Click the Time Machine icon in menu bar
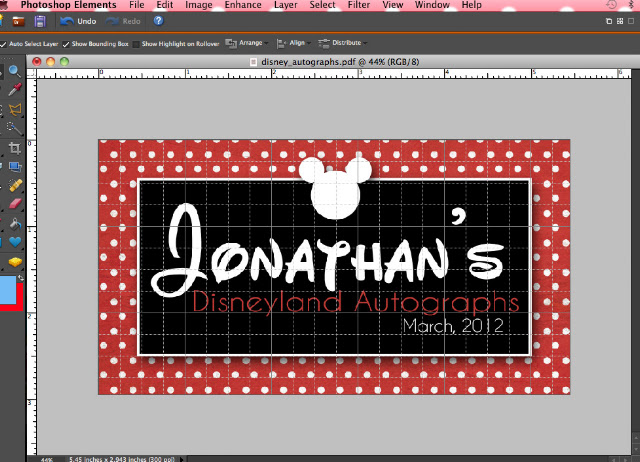640x462 pixels. coord(611,4)
